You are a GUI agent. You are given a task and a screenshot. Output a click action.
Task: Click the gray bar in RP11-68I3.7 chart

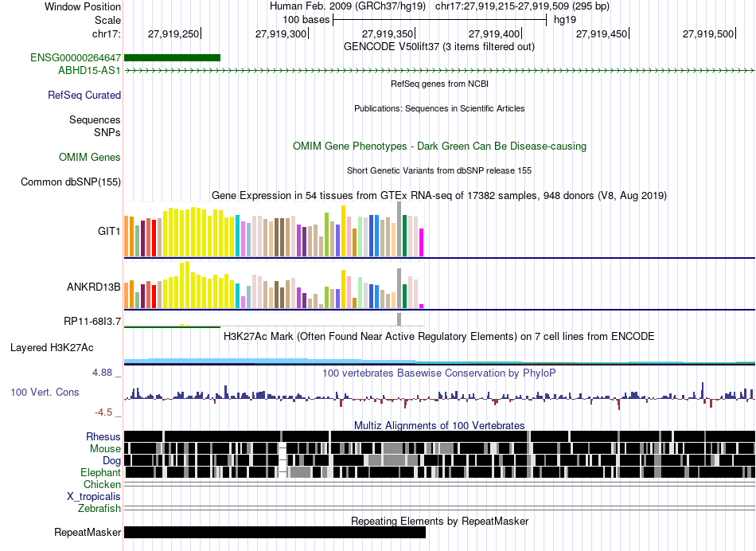coord(399,319)
